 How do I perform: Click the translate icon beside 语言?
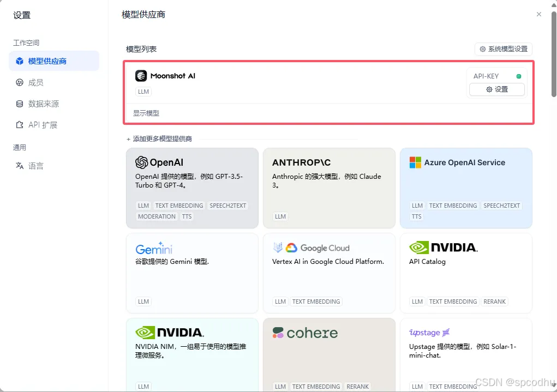(20, 166)
